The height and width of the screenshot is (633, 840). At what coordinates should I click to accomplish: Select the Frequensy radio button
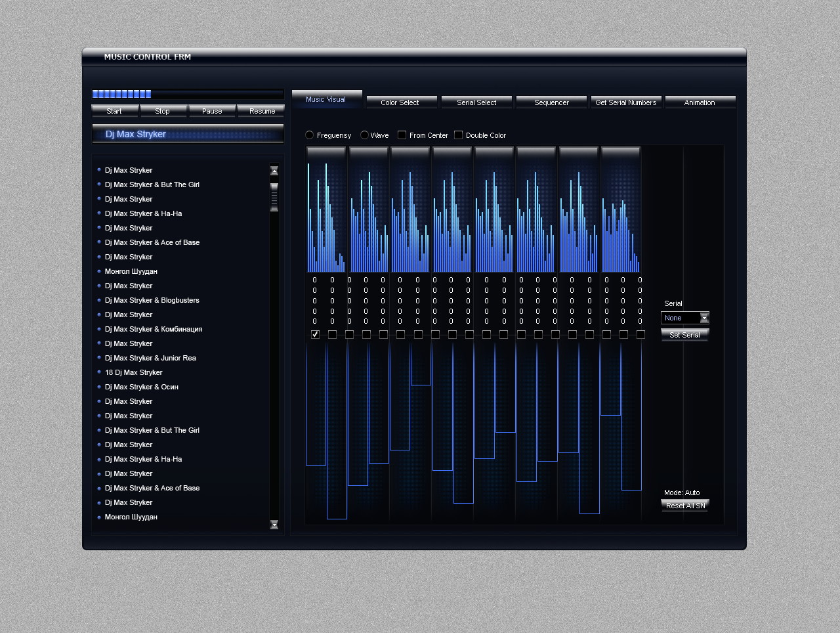pyautogui.click(x=310, y=135)
